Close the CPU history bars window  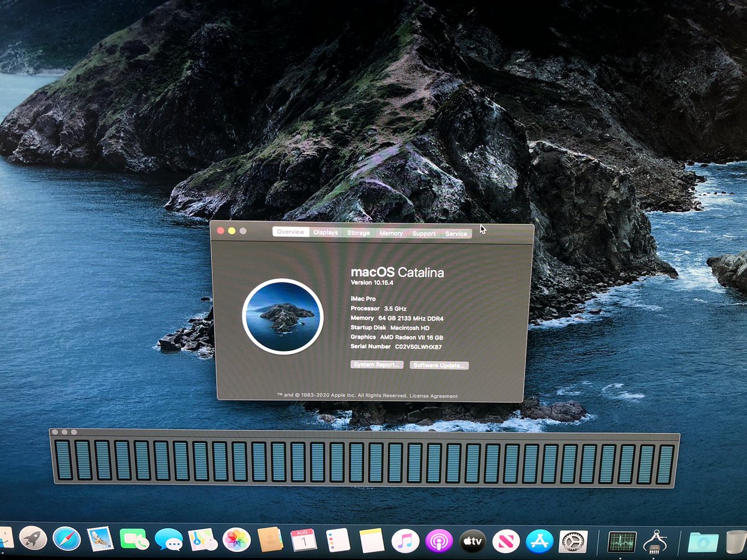(55, 432)
